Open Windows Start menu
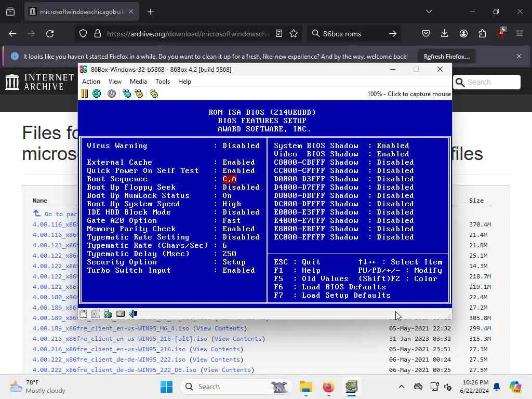This screenshot has height=399, width=532. pos(166,387)
